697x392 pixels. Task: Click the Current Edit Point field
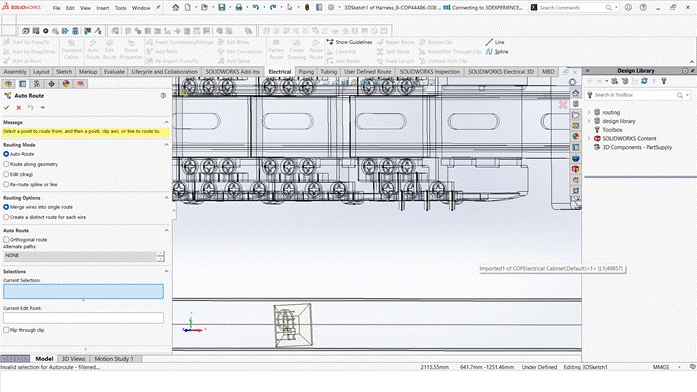point(84,318)
